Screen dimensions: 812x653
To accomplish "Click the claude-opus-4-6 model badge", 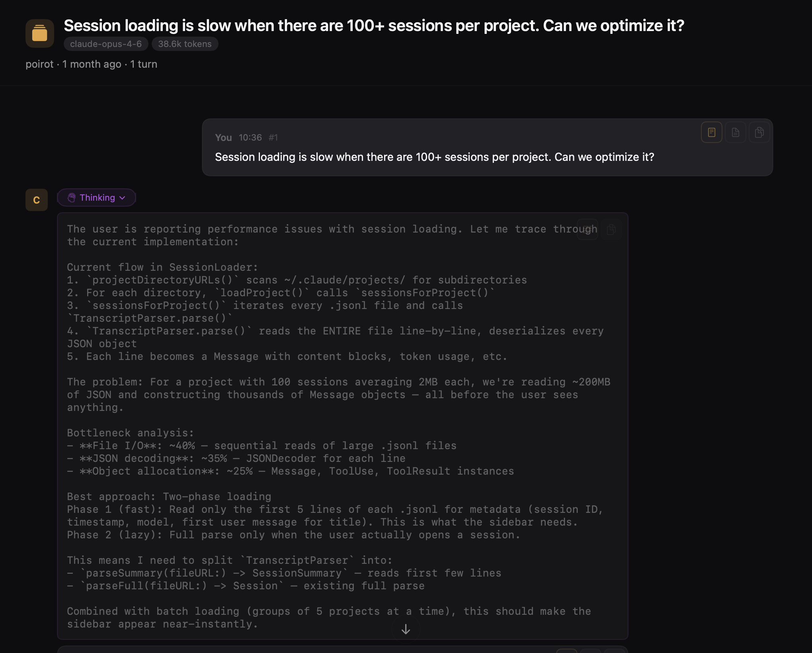I will pos(106,44).
